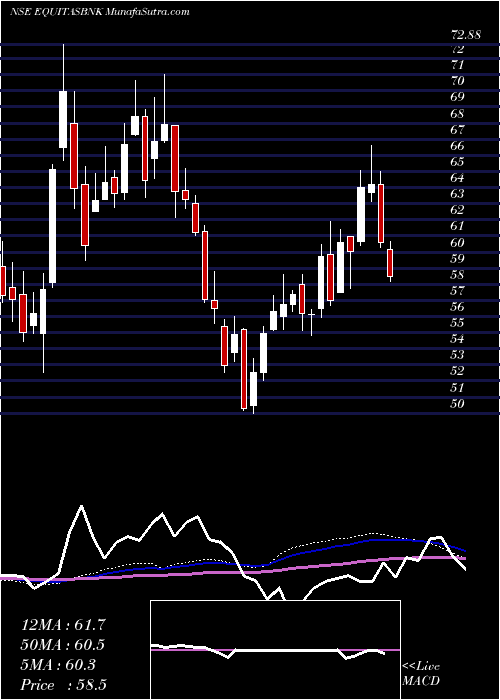Screen dimensions: 500x700
Task: Click the NSE EQUITASBNK MunafaSutra.com title text
Action: [100, 12]
